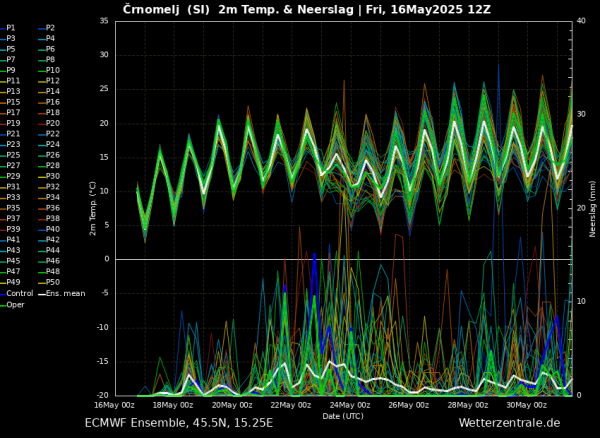Click the ECMWF Ensemble, 45.5N, 15.25E caption
The height and width of the screenshot is (438, 600).
pyautogui.click(x=179, y=423)
